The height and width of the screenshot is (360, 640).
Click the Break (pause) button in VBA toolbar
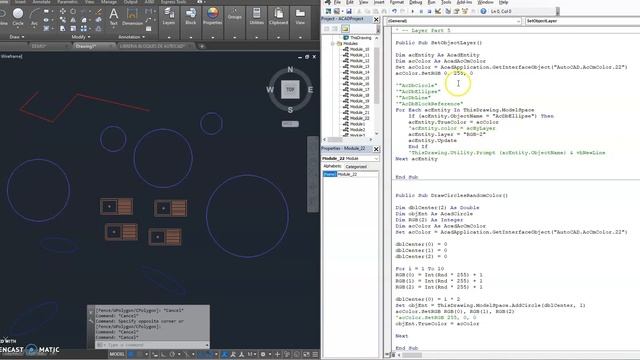[x=421, y=11]
